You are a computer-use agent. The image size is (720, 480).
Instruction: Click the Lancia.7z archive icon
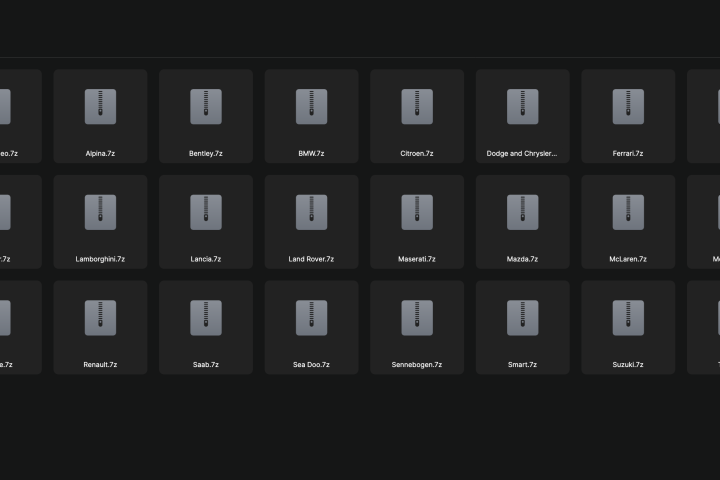[206, 212]
